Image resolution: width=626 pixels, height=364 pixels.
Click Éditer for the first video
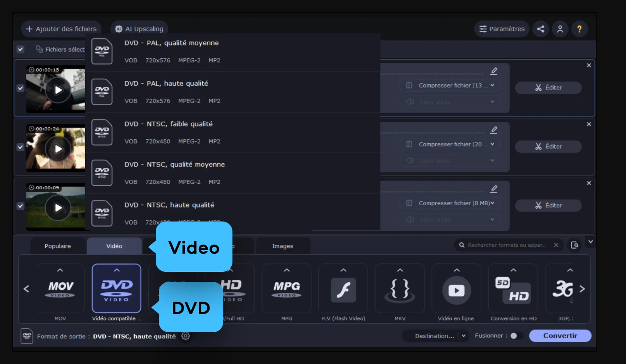(x=548, y=88)
